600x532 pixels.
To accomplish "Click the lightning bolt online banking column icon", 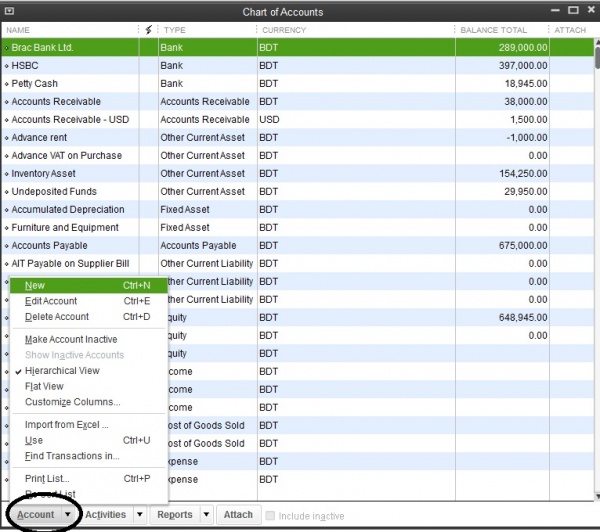I will click(x=149, y=30).
